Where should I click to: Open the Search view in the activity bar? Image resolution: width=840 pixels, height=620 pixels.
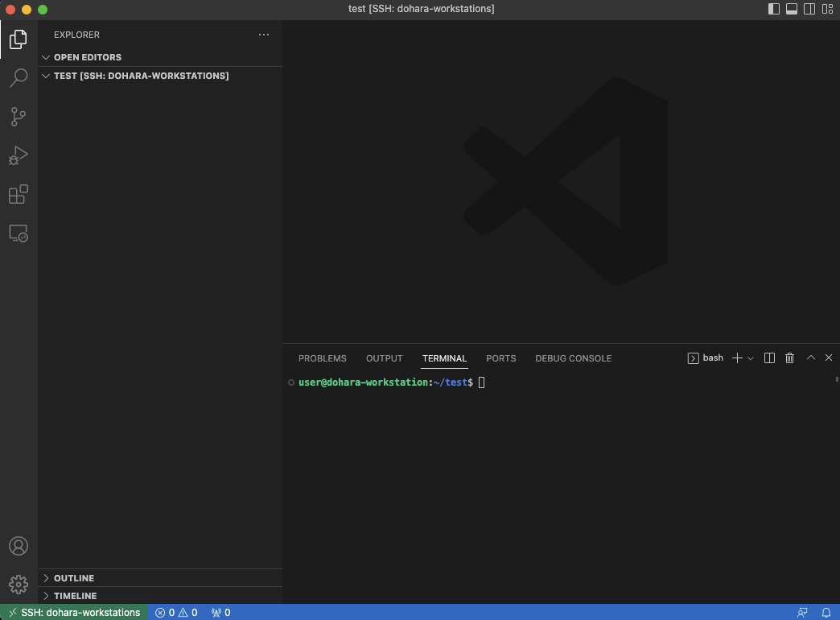click(18, 77)
